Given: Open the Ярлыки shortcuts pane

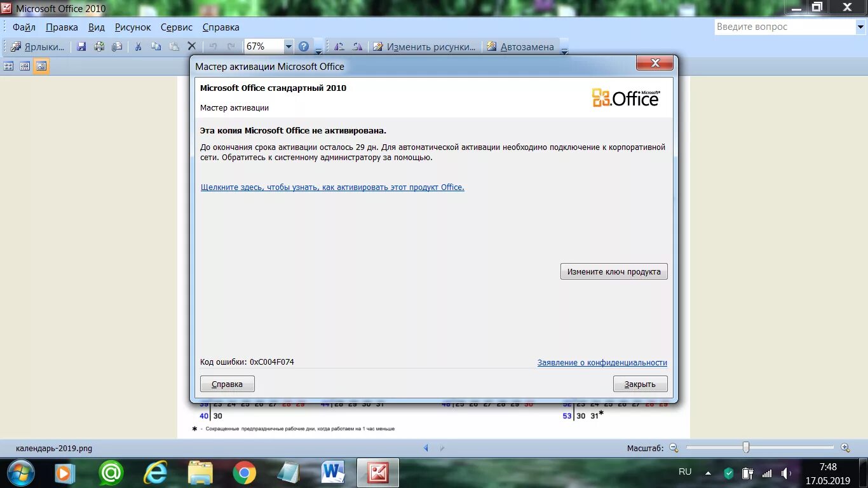Looking at the screenshot, I should (x=37, y=46).
